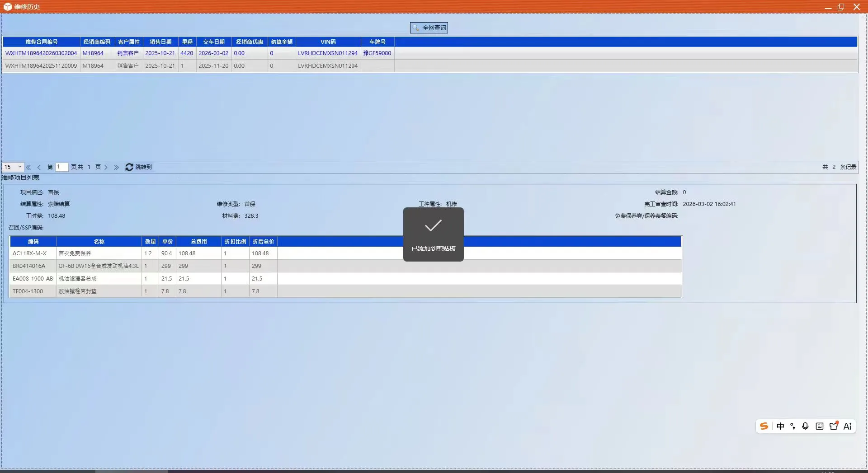Go to the first page of records
The height and width of the screenshot is (473, 868).
[x=28, y=167]
